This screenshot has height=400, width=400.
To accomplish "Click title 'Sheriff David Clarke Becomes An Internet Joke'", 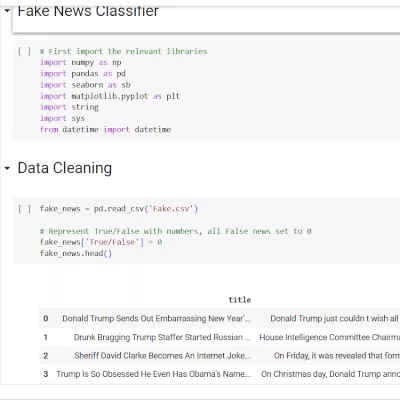I will (x=163, y=356).
